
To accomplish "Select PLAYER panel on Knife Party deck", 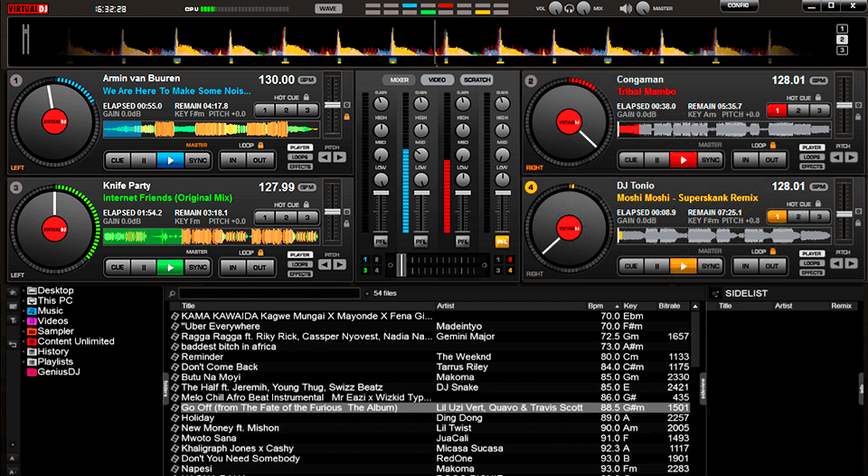I will [x=300, y=255].
